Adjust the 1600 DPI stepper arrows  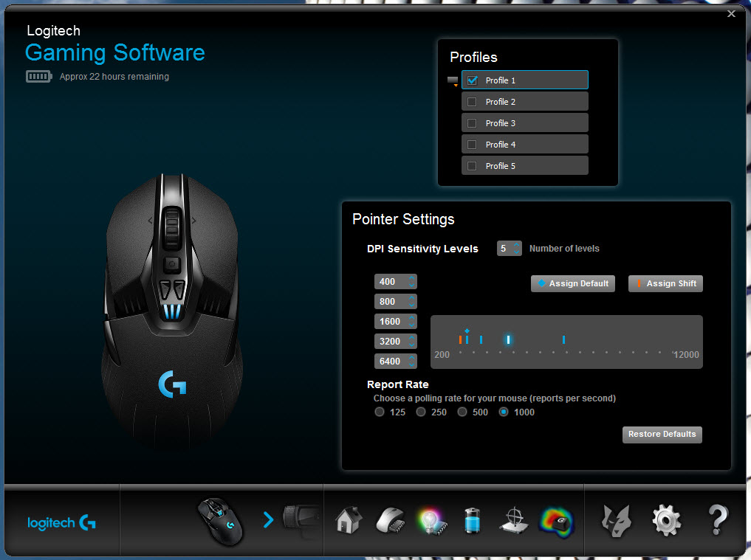coord(411,322)
